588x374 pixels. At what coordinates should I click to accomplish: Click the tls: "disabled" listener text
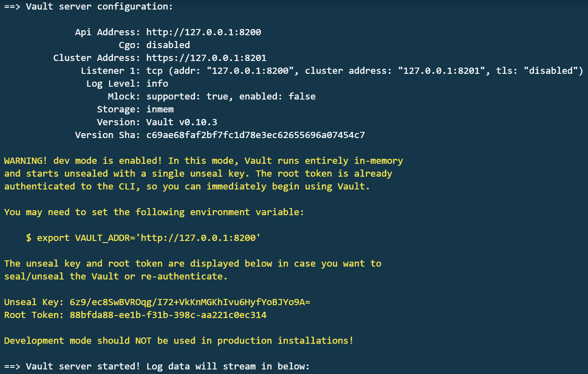(x=540, y=71)
